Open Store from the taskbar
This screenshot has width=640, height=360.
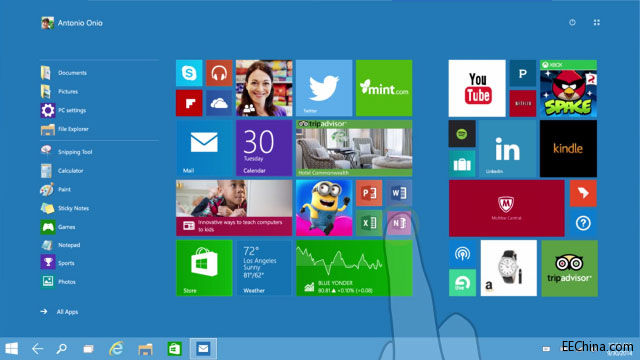click(x=175, y=349)
